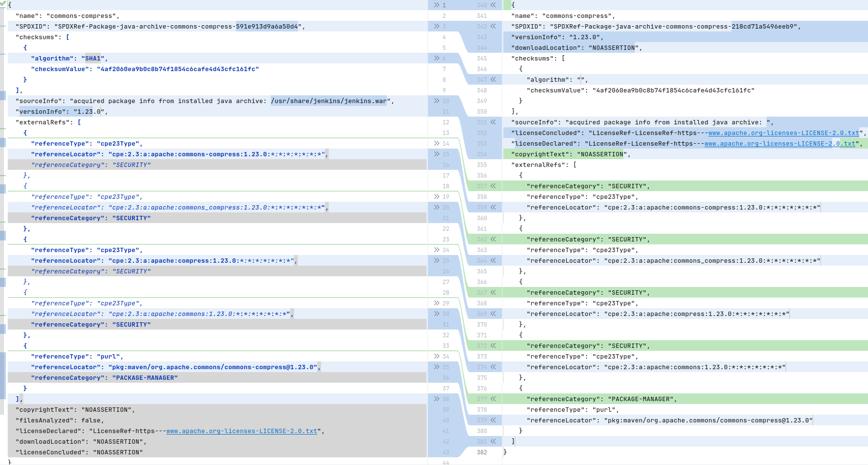Click the left pane SPDXID hash 591e913d9a6a50d4
This screenshot has width=868, height=465.
[x=267, y=27]
